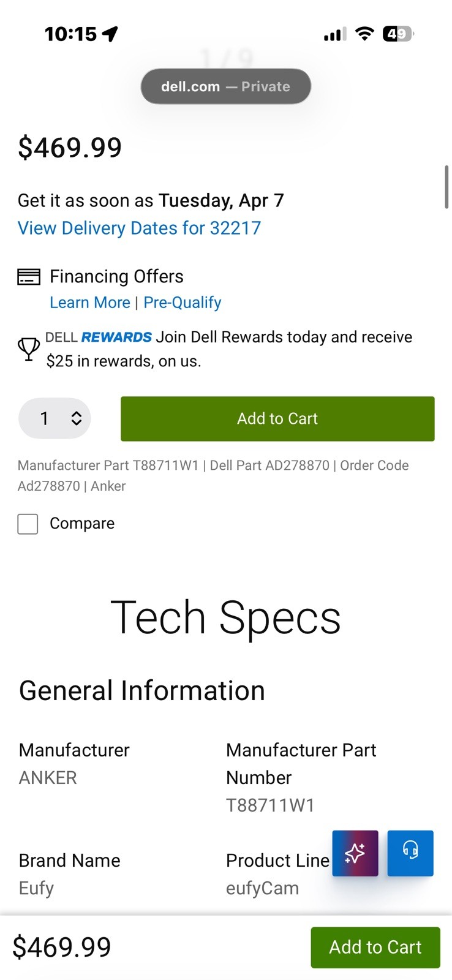Tap the Tech Specs heading
The width and height of the screenshot is (452, 980).
225,617
